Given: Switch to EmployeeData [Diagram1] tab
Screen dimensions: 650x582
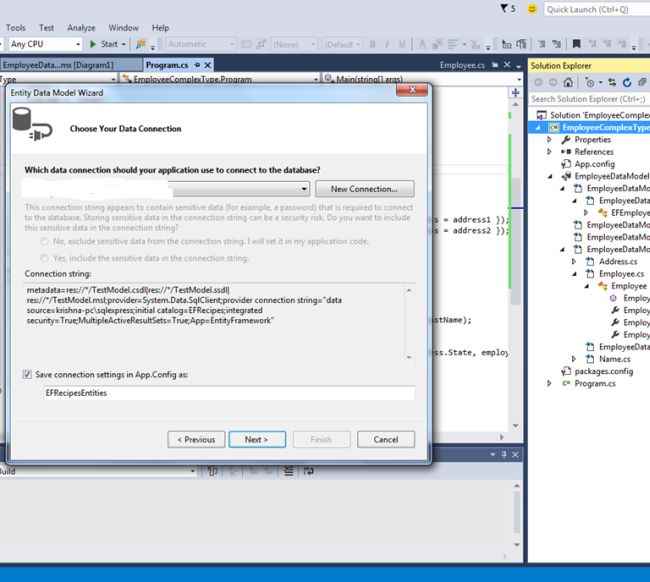Looking at the screenshot, I should 70,65.
